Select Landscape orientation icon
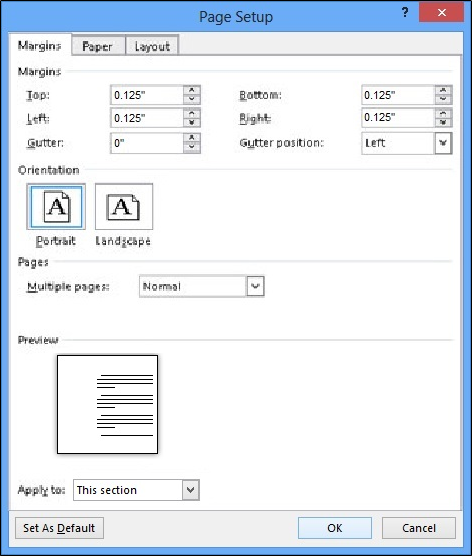Viewport: 472px width, 556px height. coord(124,207)
